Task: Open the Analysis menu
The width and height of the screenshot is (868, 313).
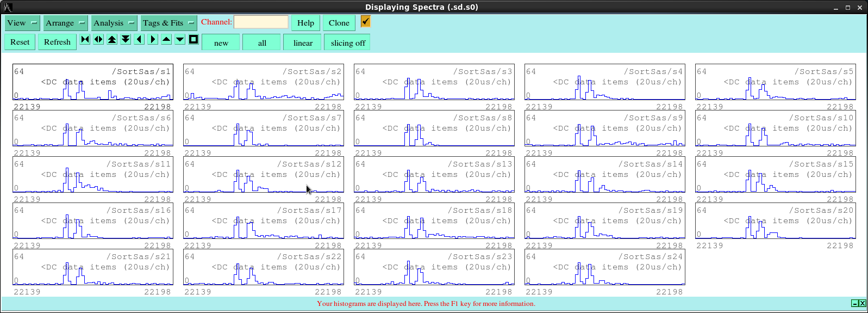Action: (114, 23)
